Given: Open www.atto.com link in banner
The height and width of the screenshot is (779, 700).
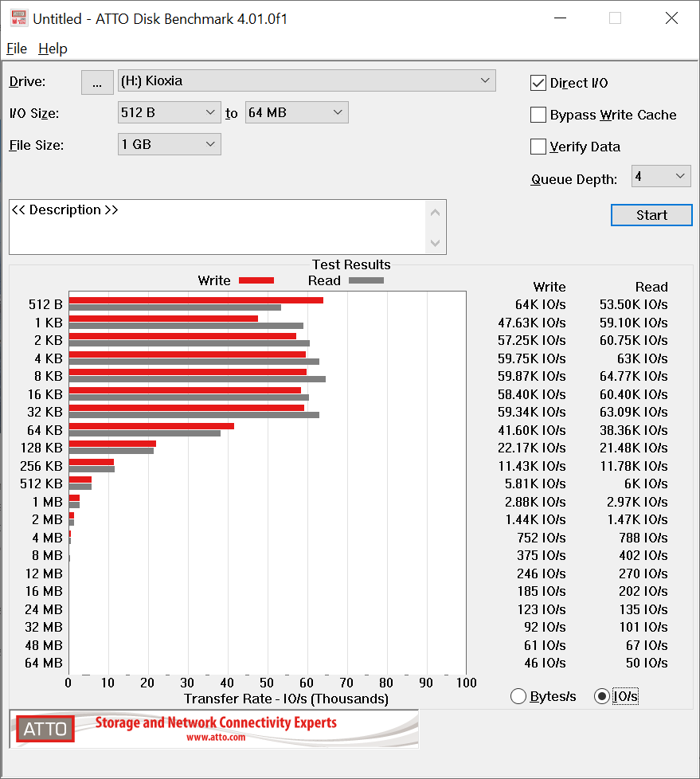Looking at the screenshot, I should coord(216,738).
